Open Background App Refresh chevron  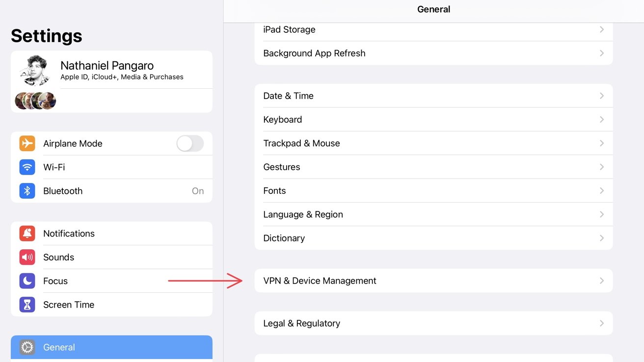pos(602,53)
